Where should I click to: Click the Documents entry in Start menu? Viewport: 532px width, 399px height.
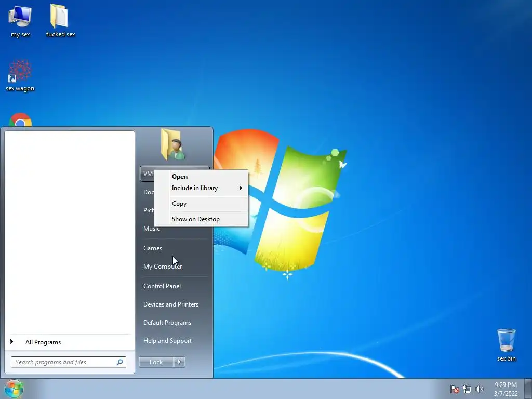[148, 192]
